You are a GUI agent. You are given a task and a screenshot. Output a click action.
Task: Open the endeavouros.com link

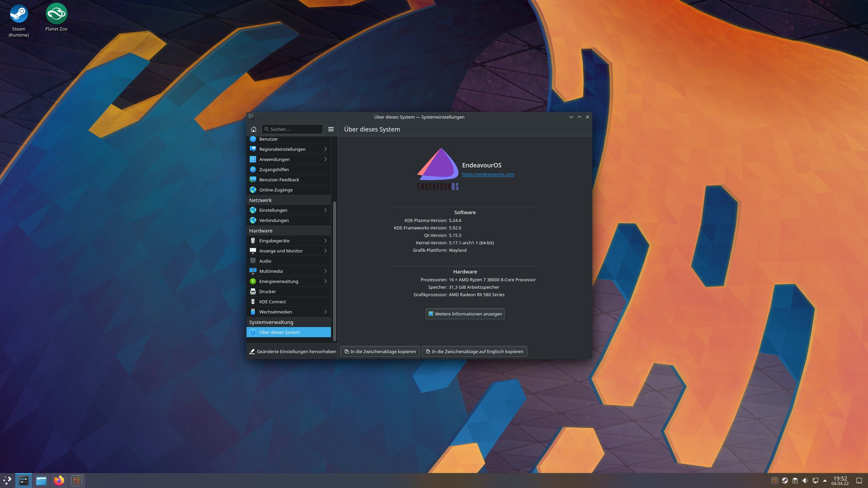point(488,174)
